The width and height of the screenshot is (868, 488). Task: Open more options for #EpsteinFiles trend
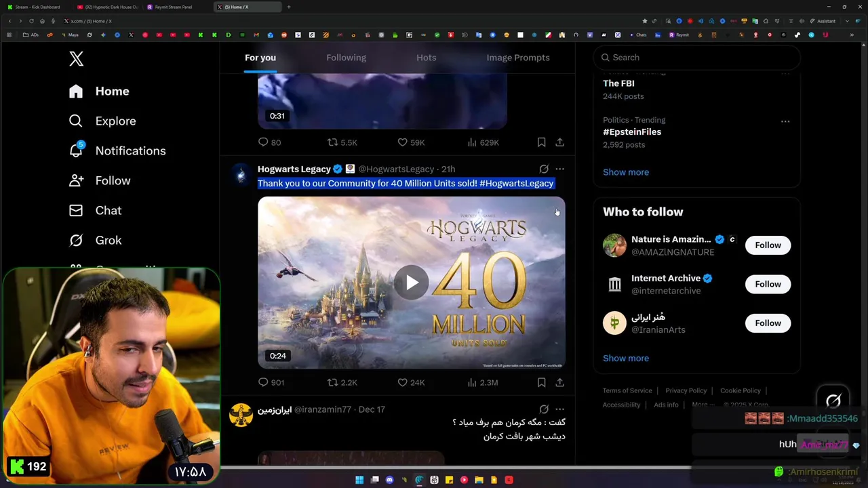(785, 121)
